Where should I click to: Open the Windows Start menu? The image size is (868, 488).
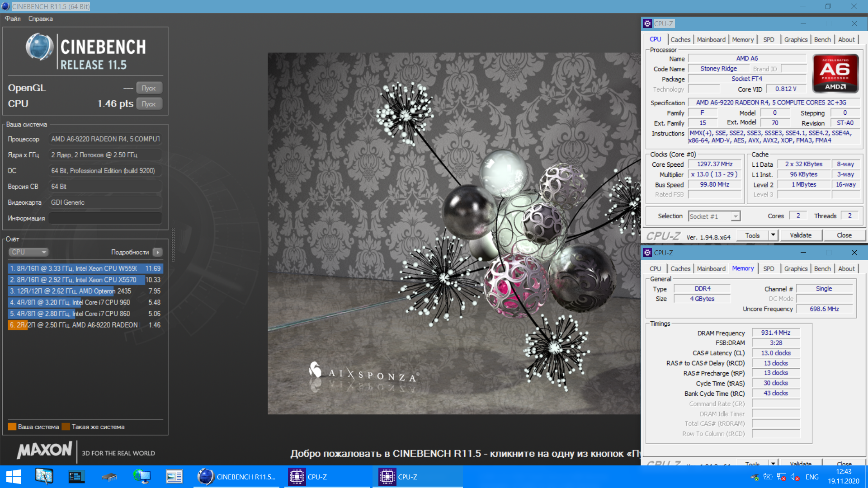(x=13, y=477)
